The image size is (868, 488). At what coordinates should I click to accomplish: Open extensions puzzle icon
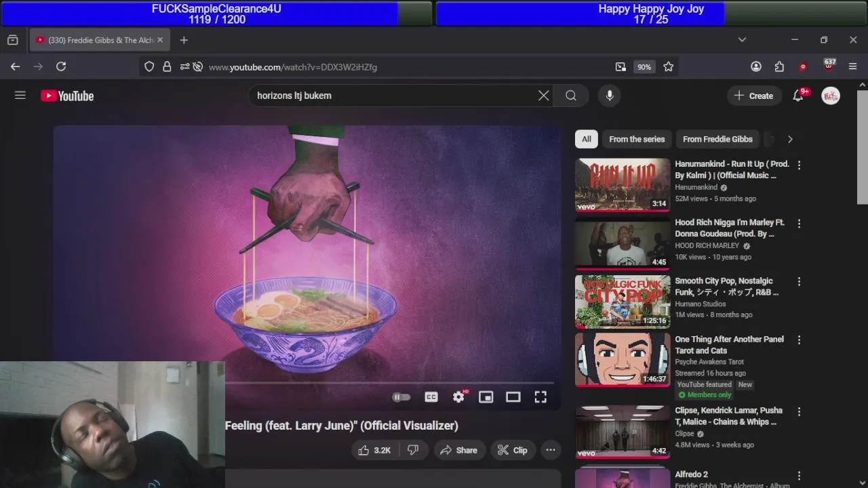(779, 66)
